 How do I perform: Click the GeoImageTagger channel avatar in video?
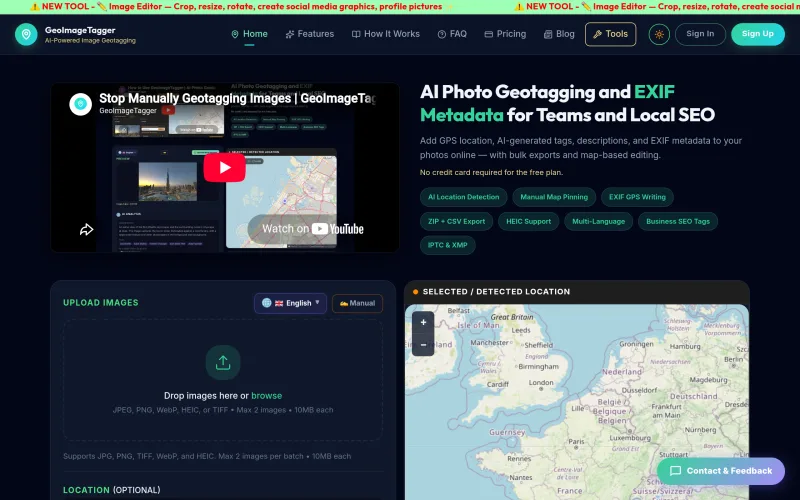[81, 104]
